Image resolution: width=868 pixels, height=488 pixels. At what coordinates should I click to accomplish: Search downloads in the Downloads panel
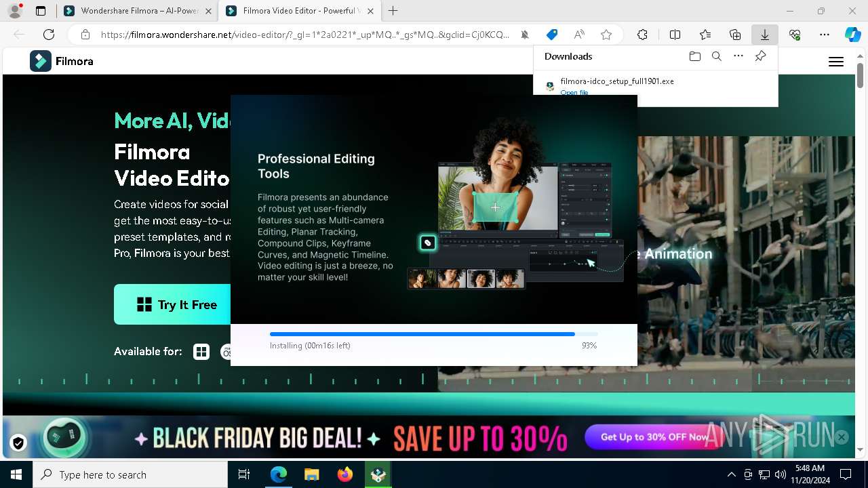(717, 56)
